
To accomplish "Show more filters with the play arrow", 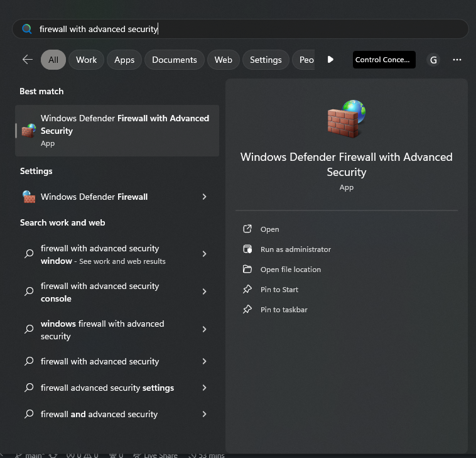I will tap(330, 60).
